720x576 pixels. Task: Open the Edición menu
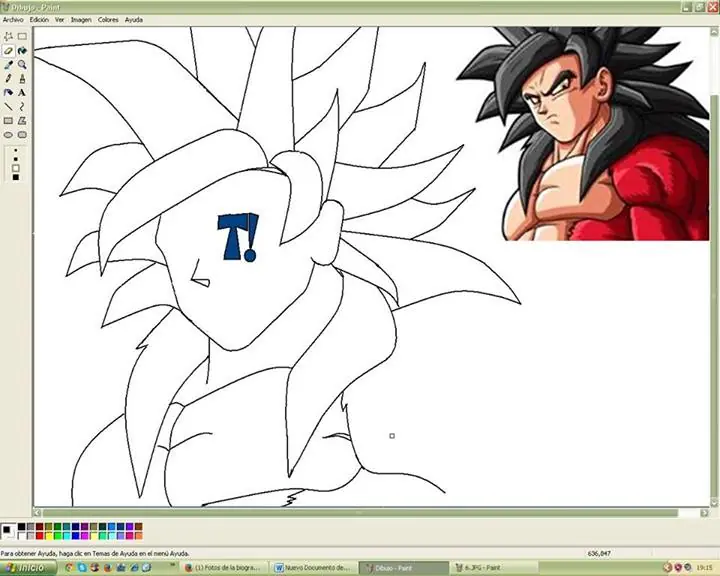(x=39, y=20)
